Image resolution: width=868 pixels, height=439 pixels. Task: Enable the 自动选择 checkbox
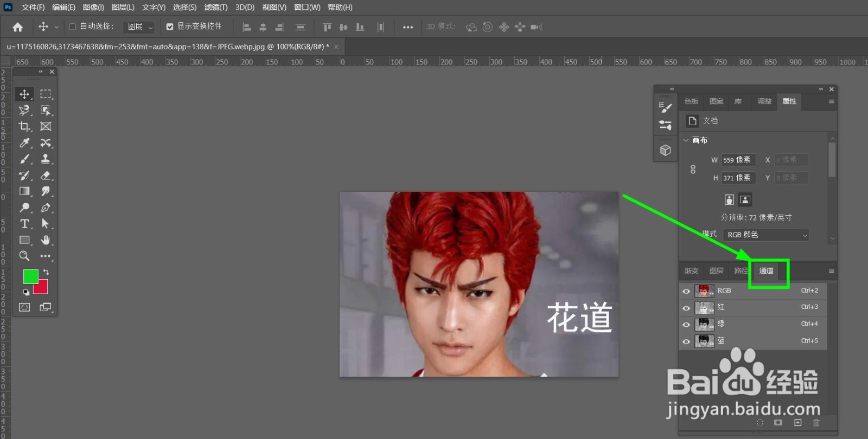pyautogui.click(x=72, y=27)
